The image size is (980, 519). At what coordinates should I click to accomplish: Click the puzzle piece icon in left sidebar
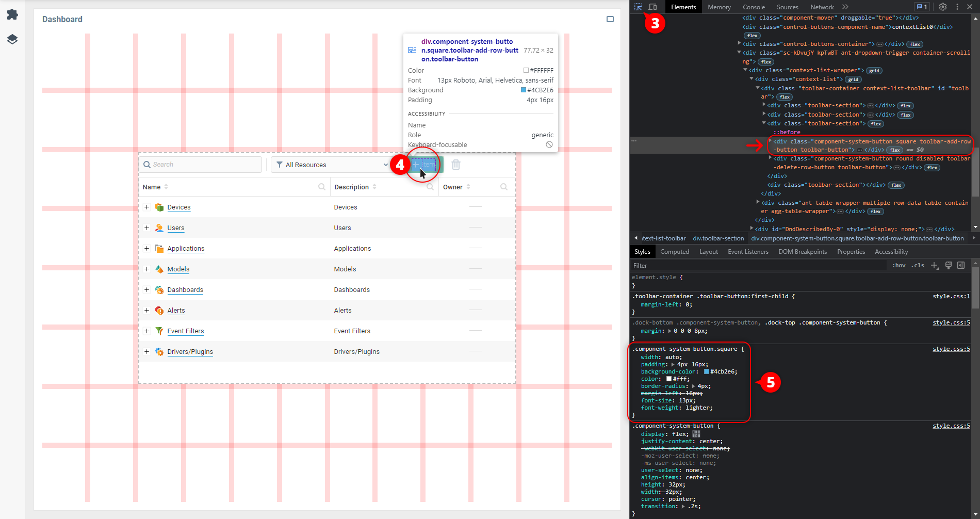tap(12, 14)
